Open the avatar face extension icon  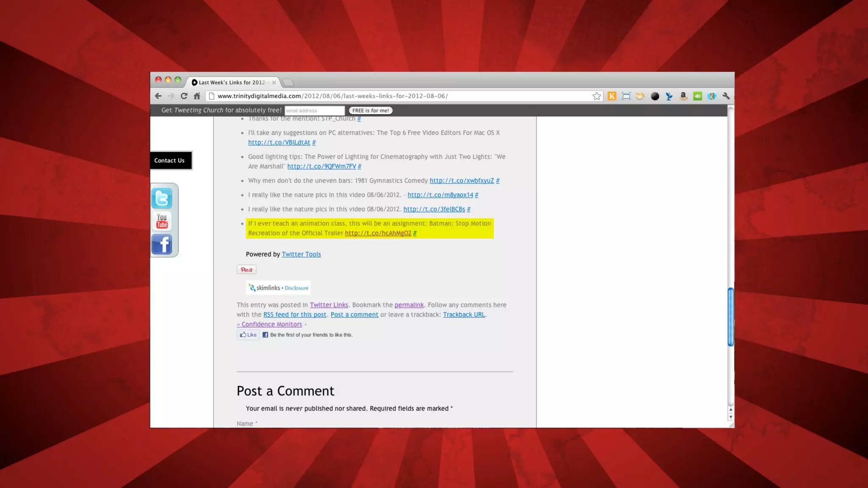click(712, 96)
